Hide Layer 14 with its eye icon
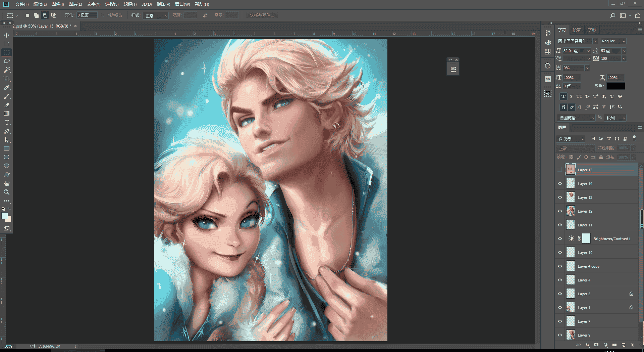Viewport: 644px width, 352px height. (560, 184)
